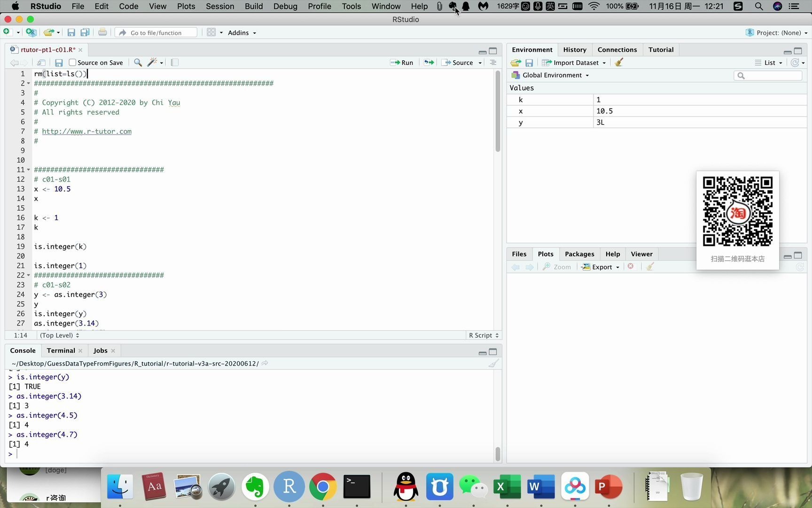Open Addins dropdown menu
812x508 pixels.
[242, 32]
